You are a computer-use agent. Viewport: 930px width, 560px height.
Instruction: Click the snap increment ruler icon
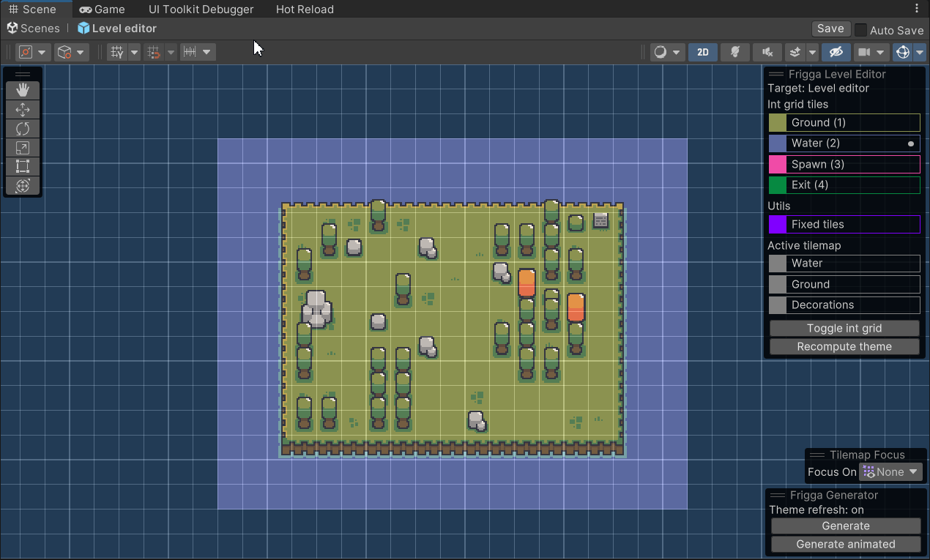tap(190, 52)
